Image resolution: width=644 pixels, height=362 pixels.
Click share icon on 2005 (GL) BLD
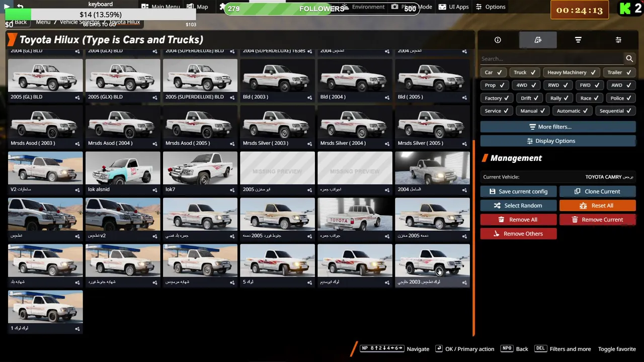tap(77, 97)
